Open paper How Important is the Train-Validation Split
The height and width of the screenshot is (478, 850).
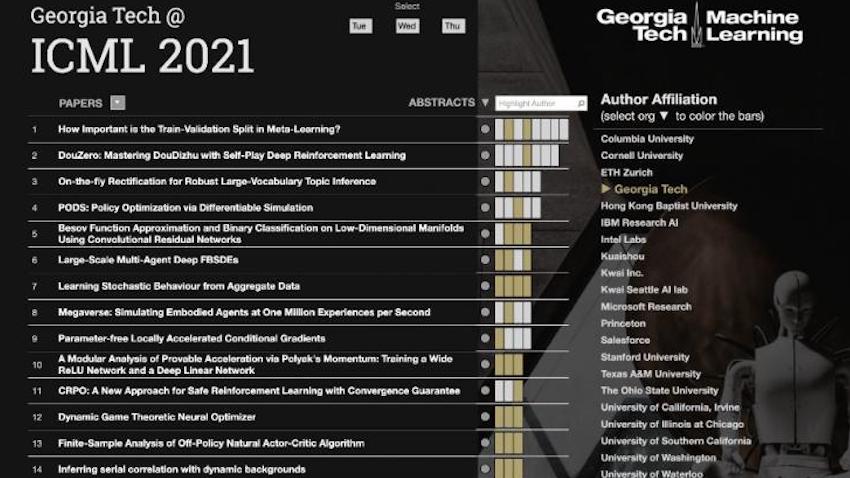(199, 129)
